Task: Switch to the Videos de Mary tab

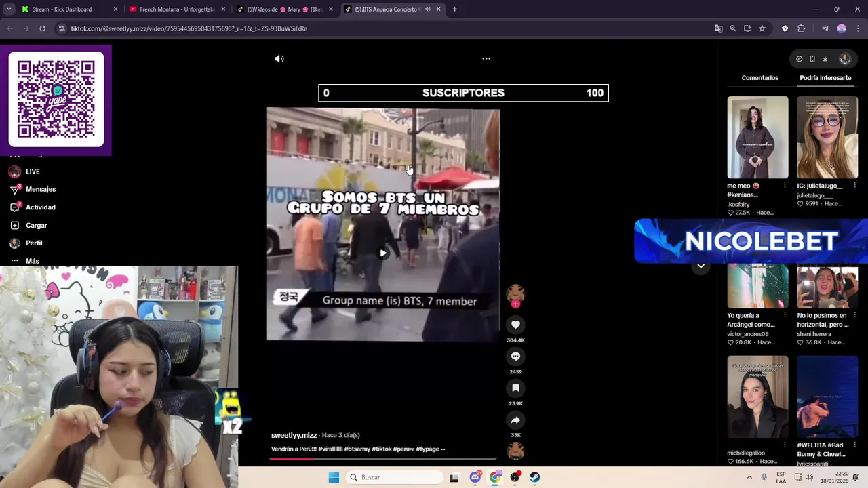Action: 283,9
